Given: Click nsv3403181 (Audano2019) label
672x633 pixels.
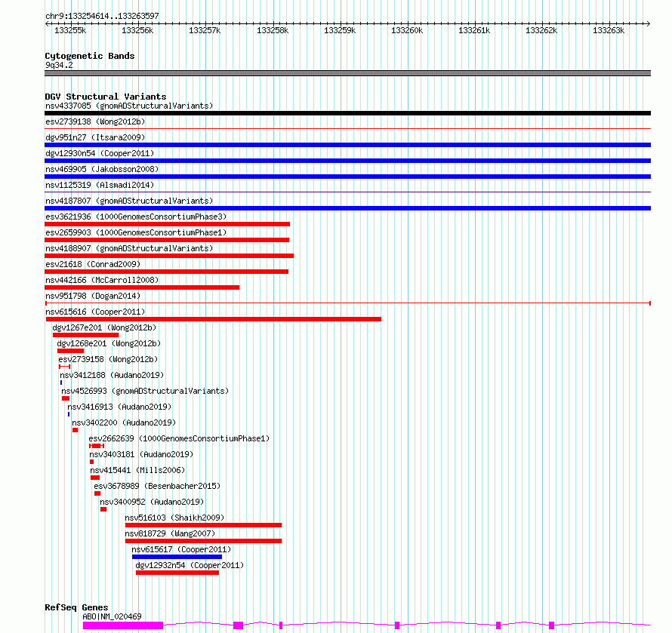Looking at the screenshot, I should click(141, 454).
